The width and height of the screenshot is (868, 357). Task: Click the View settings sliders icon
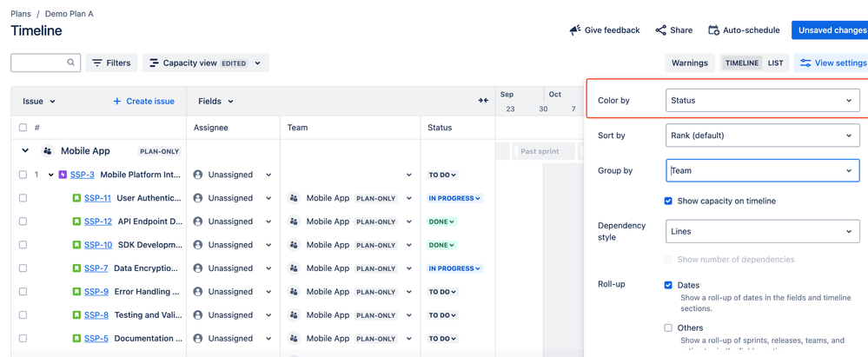[806, 63]
